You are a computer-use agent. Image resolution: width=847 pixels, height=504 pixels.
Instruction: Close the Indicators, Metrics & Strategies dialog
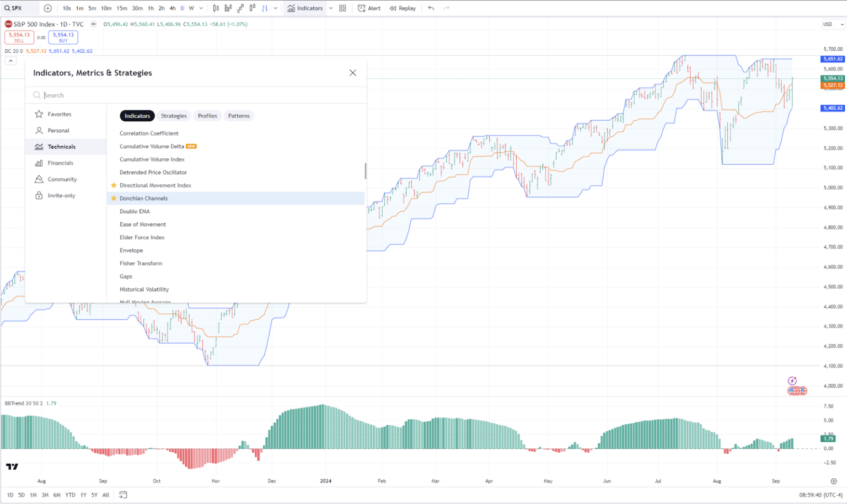coord(352,73)
